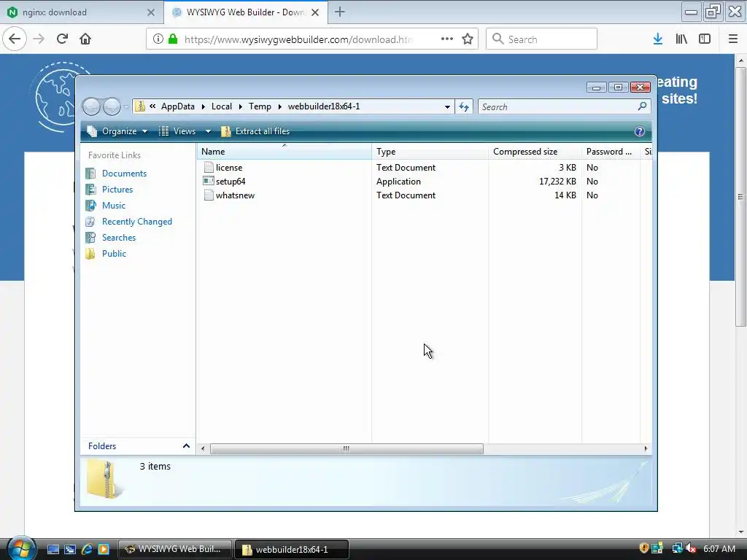Expand the Folders pane

tap(138, 446)
